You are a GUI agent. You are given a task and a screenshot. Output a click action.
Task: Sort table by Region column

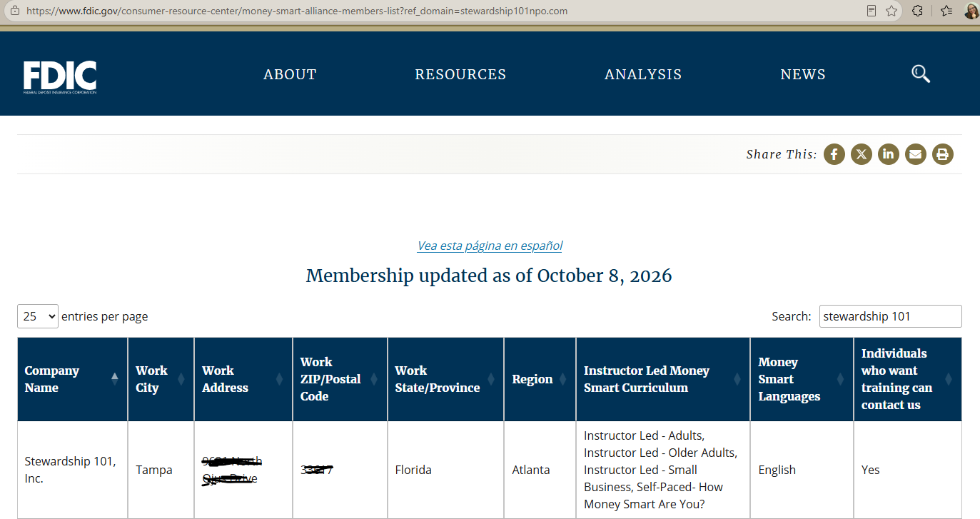(x=540, y=379)
